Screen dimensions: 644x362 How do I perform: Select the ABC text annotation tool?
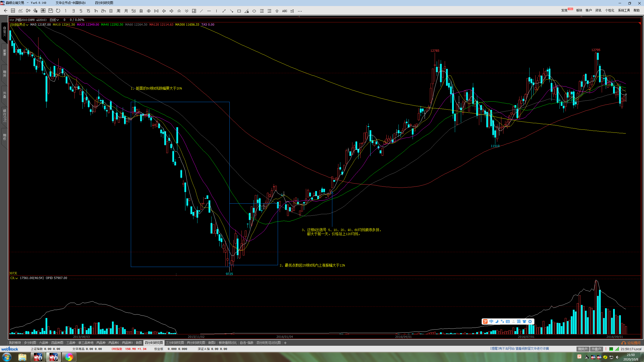[x=285, y=11]
